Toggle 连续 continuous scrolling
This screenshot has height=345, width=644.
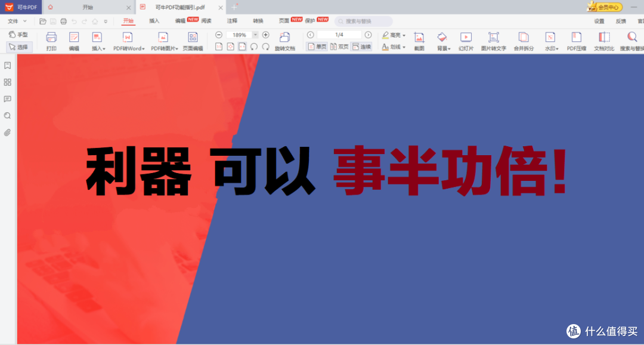tap(361, 47)
